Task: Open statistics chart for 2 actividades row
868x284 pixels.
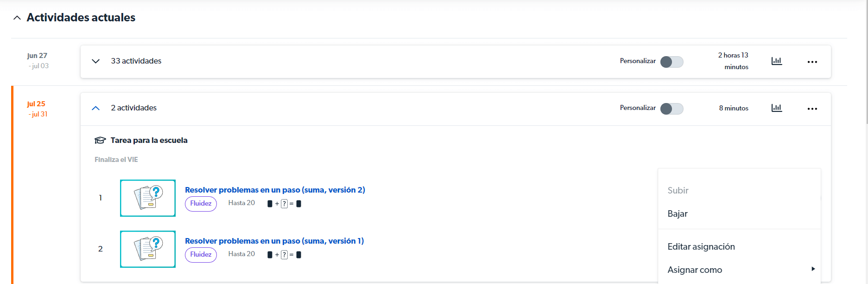Action: (x=776, y=108)
